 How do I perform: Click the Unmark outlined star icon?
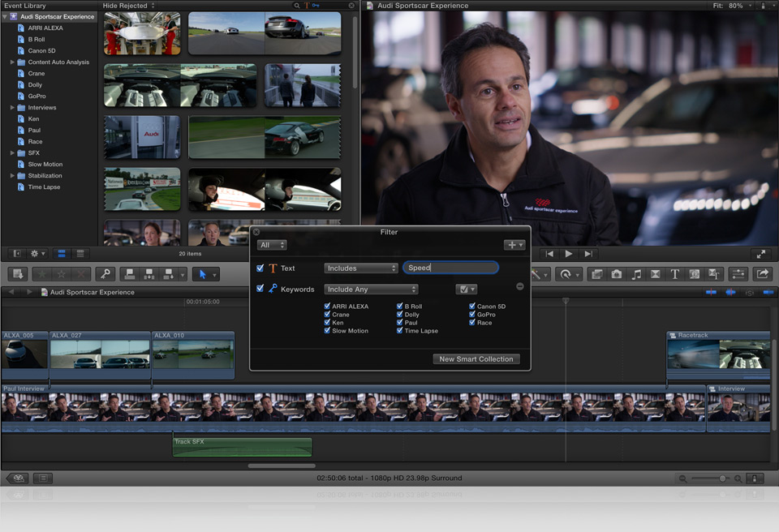[x=62, y=274]
